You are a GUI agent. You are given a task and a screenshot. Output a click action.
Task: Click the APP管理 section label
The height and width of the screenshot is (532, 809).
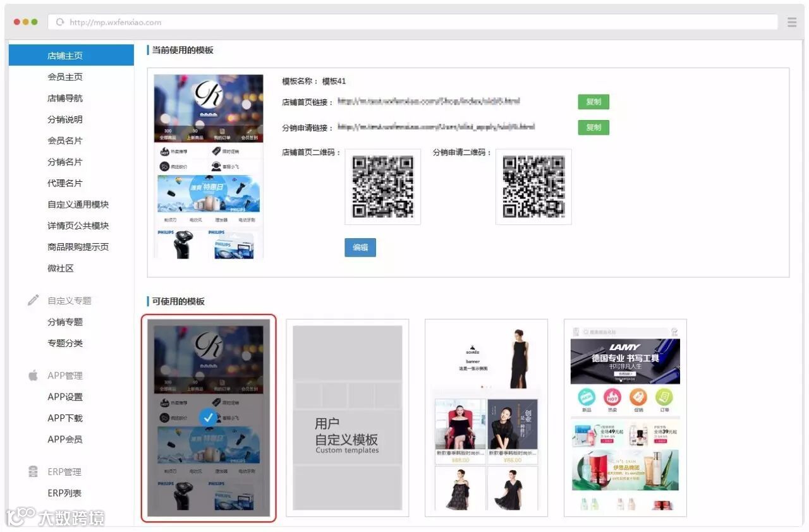point(65,375)
